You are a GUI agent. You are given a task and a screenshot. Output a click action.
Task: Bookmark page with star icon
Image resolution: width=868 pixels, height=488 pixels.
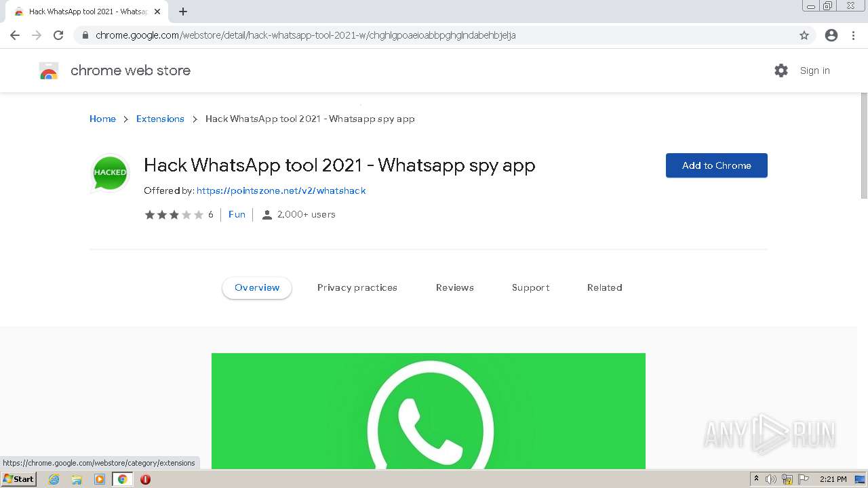[x=804, y=35]
